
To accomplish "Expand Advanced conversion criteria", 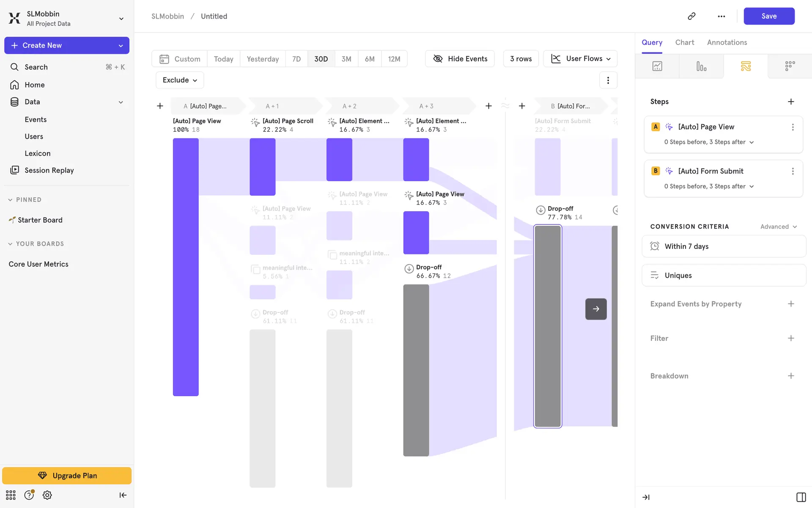I will 779,226.
